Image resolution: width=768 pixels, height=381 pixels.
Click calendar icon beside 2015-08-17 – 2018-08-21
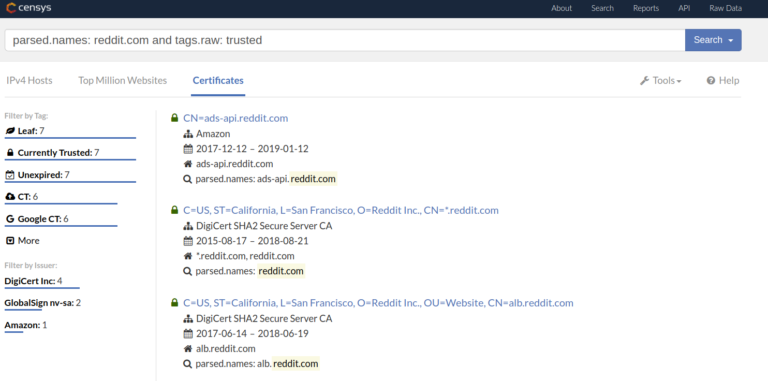pyautogui.click(x=188, y=241)
